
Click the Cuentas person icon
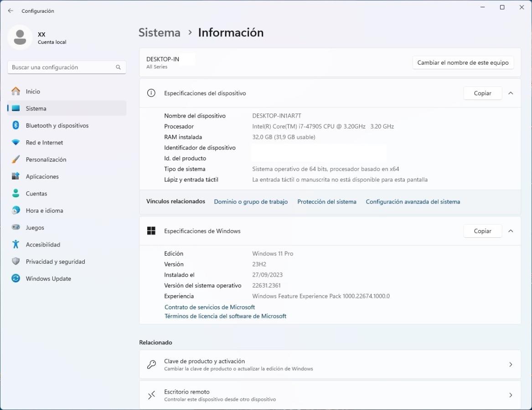click(x=16, y=194)
